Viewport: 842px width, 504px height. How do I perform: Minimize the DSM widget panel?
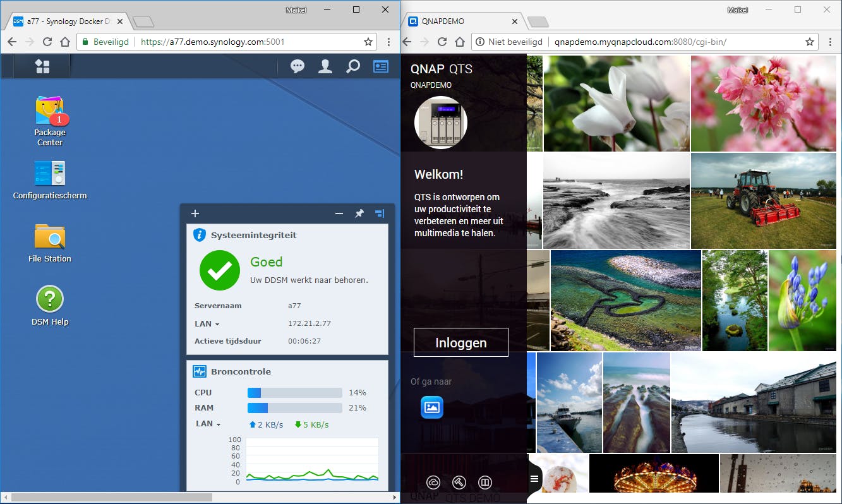pos(339,213)
